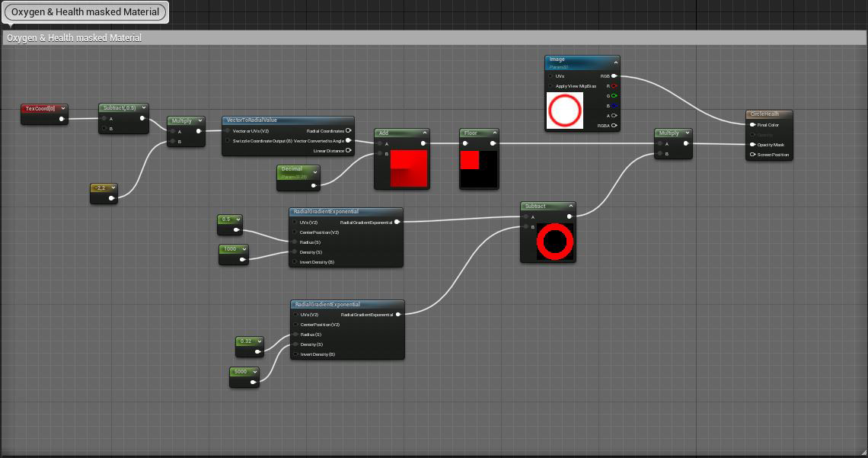Click B pin on Multiply node wired to -2.2

pos(173,141)
